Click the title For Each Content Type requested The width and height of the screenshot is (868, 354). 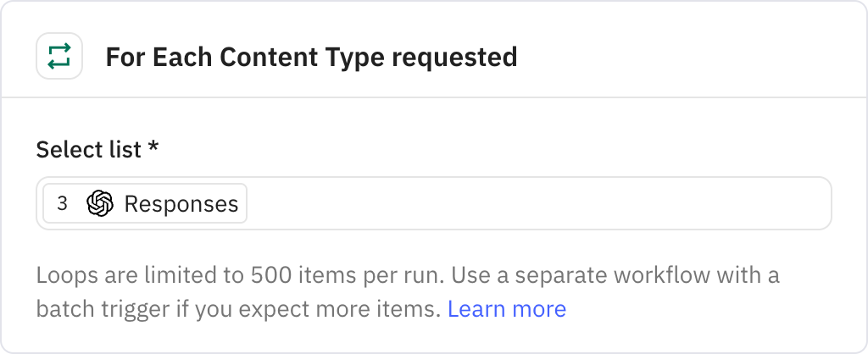(312, 57)
